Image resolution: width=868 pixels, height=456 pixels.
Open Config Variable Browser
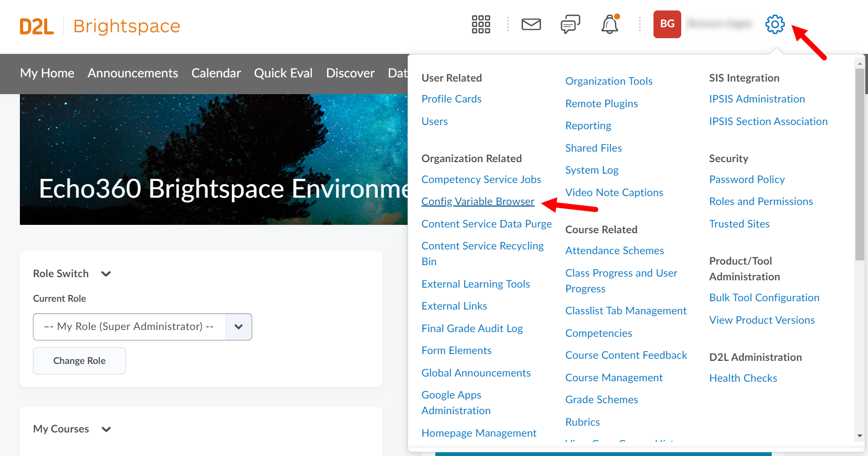[x=478, y=201]
